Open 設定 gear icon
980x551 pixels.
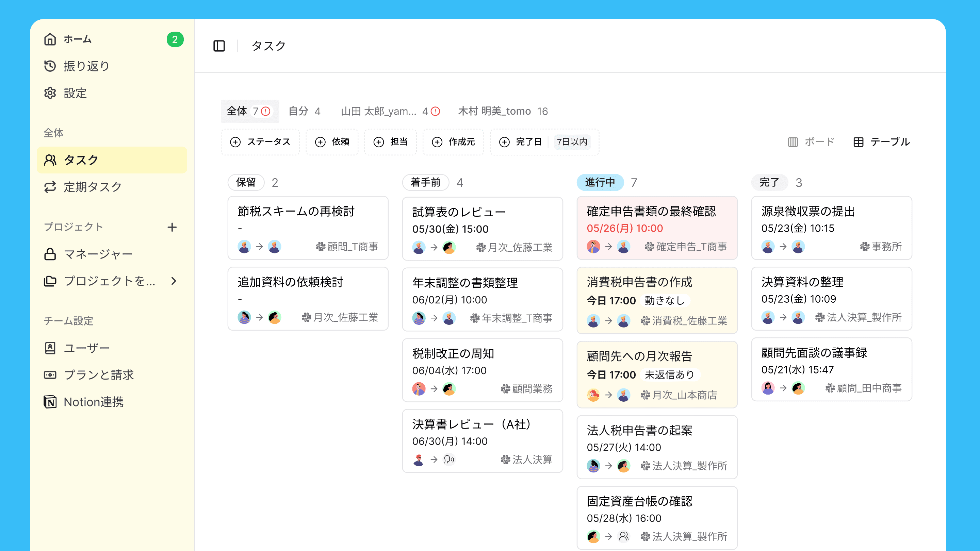pyautogui.click(x=50, y=93)
